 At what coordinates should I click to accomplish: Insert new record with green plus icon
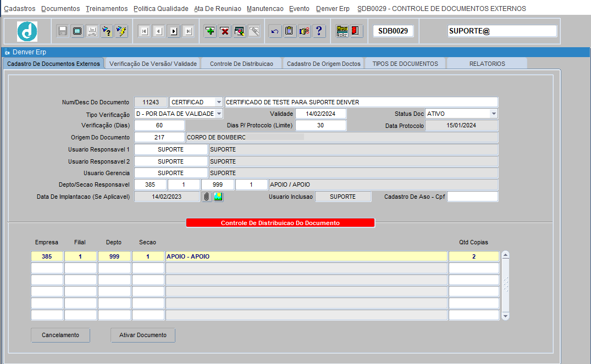(211, 31)
